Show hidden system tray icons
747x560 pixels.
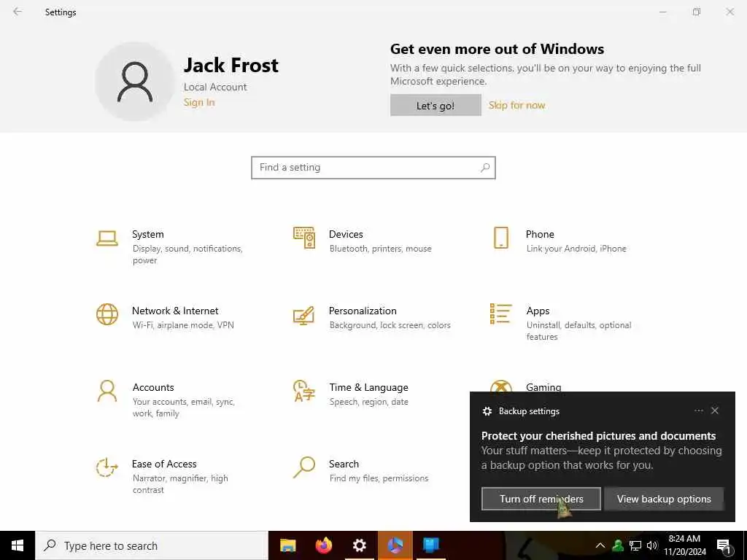pos(600,545)
